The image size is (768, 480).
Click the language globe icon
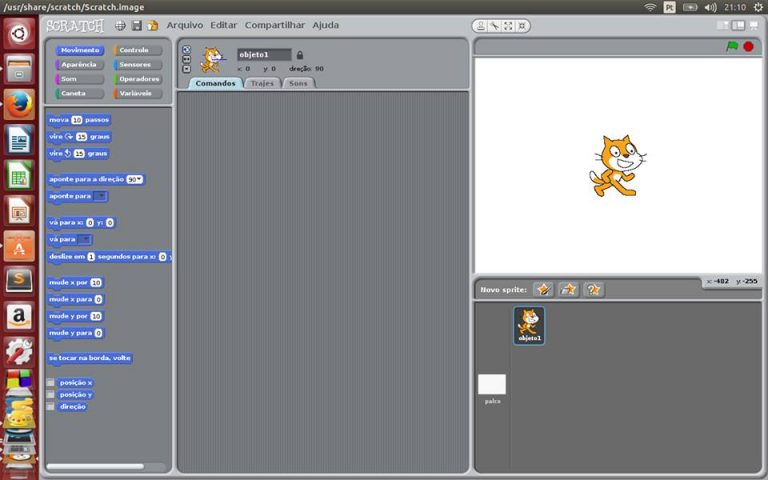[x=120, y=25]
